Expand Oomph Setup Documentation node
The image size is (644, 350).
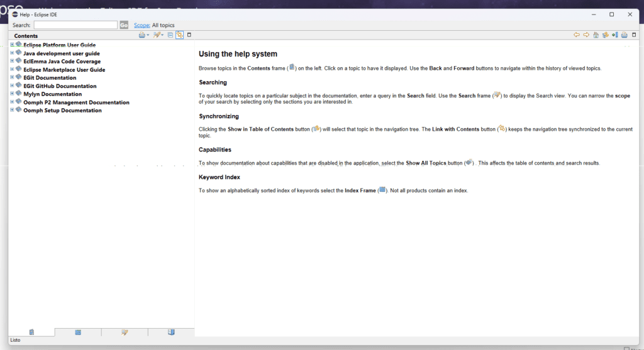12,110
